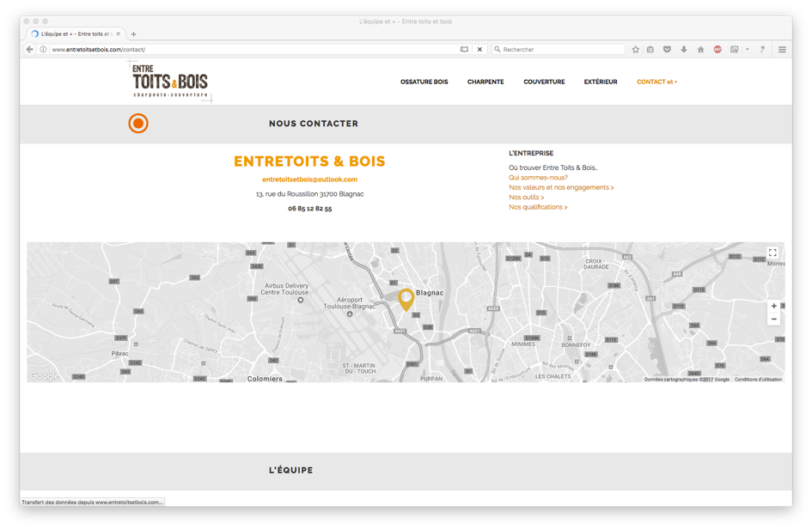Open the CHARPENTE menu item
812x530 pixels.
click(485, 82)
